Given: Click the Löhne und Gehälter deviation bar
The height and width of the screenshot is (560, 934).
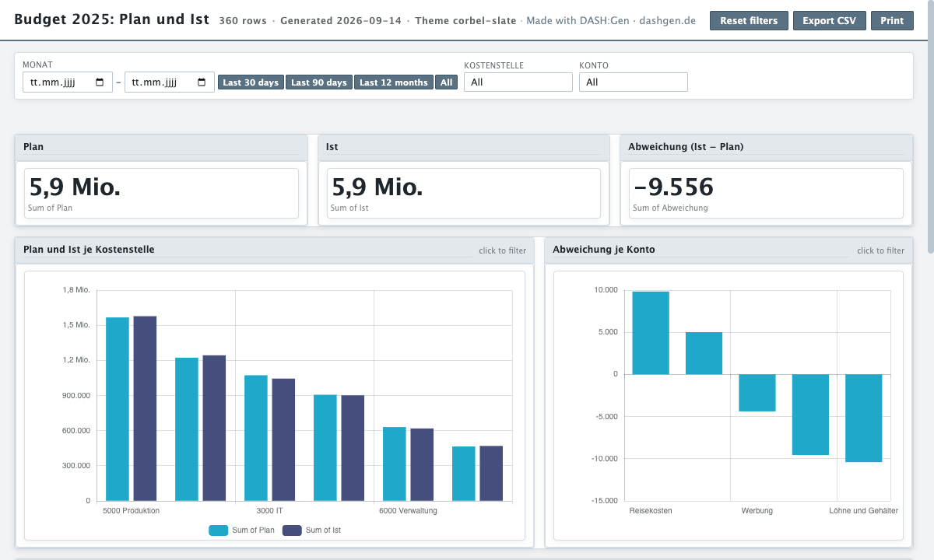Looking at the screenshot, I should pyautogui.click(x=864, y=418).
